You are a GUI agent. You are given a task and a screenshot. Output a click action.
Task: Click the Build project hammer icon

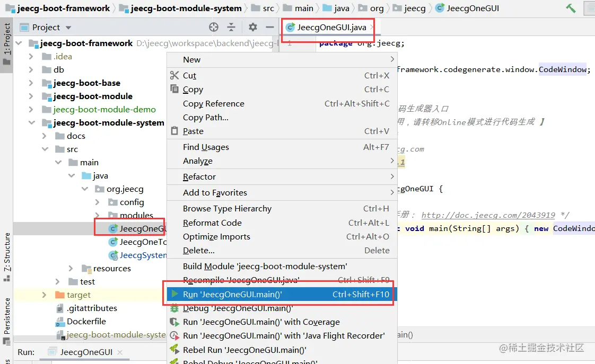point(571,8)
